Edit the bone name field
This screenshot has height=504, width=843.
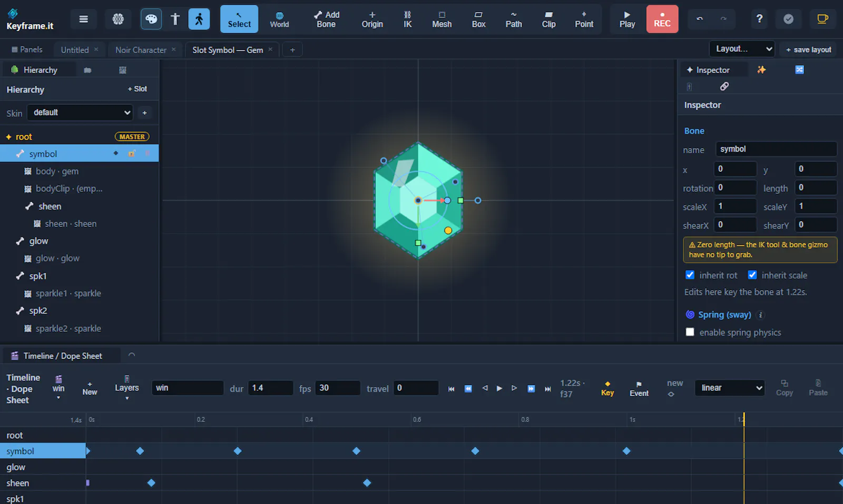coord(776,149)
